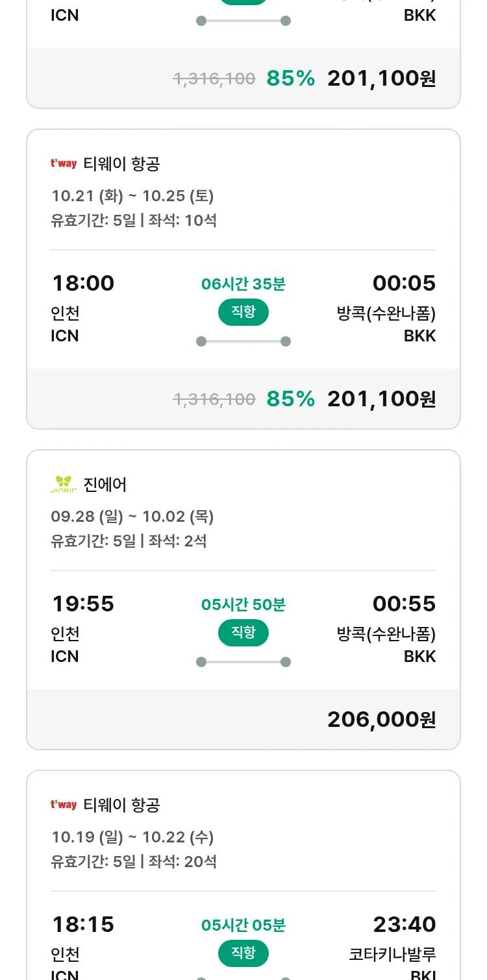Click the 23:40 arrival time

(404, 924)
